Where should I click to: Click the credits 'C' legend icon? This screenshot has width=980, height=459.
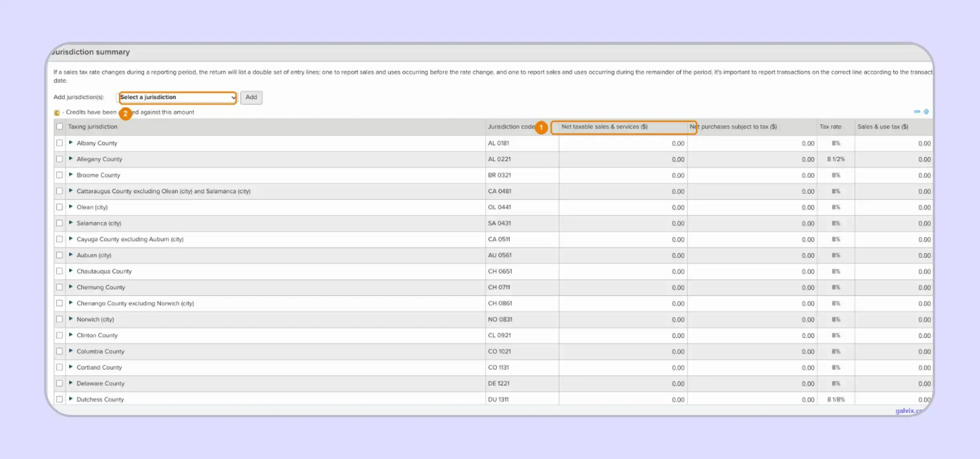coord(57,113)
